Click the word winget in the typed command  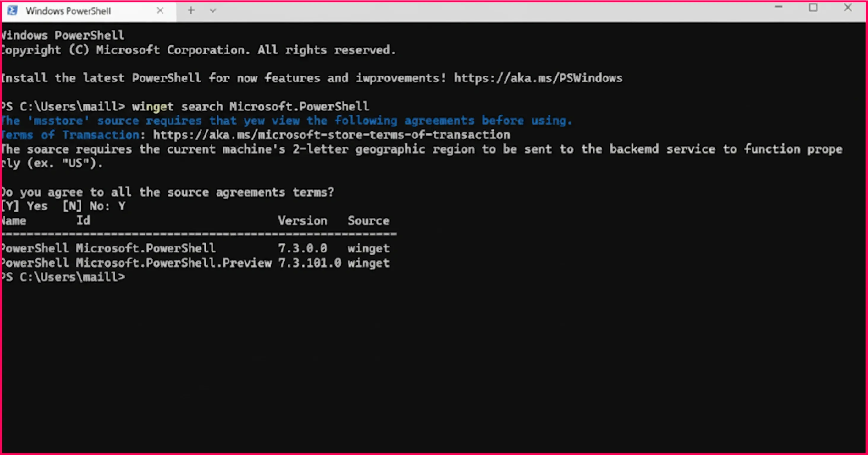click(153, 107)
